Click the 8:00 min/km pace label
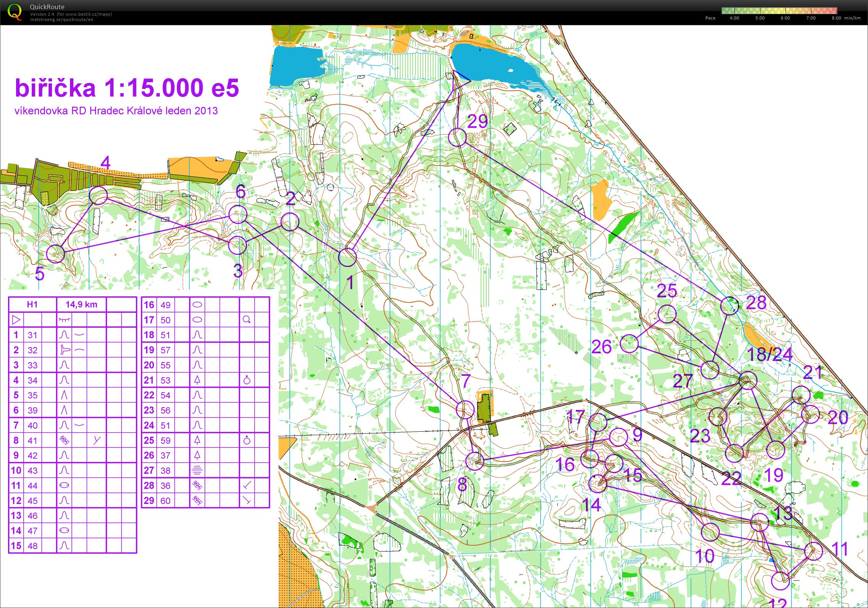868x608 pixels. [x=846, y=18]
